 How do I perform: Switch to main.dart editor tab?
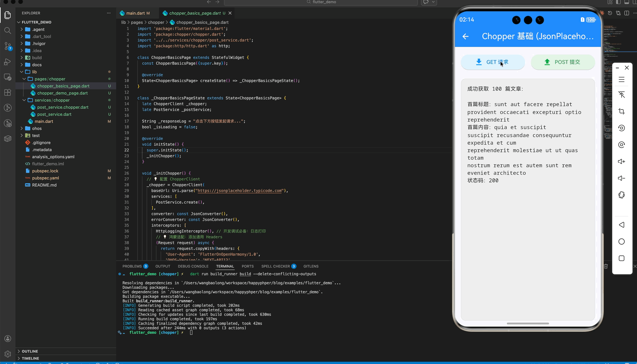click(x=135, y=13)
